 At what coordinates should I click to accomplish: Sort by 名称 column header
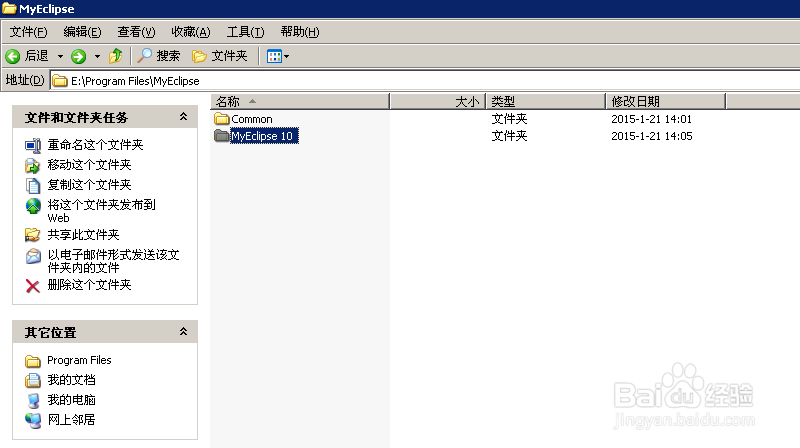coord(300,102)
